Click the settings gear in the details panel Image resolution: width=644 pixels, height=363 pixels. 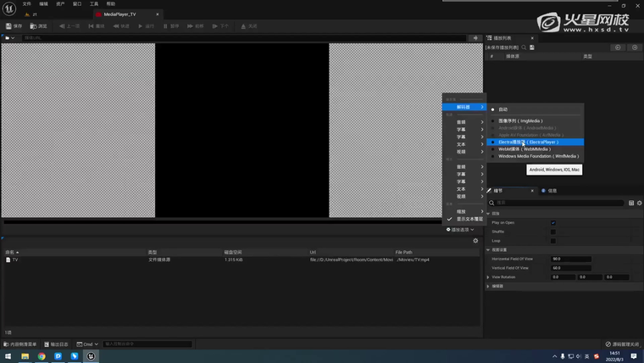640,203
